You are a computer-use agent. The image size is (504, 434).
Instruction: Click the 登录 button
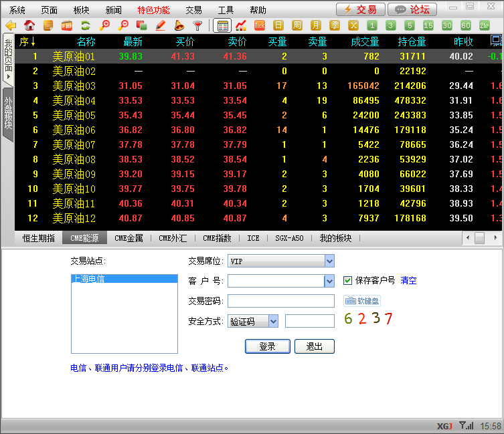tap(267, 346)
